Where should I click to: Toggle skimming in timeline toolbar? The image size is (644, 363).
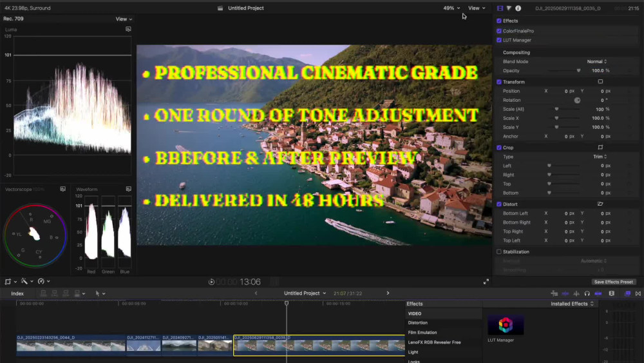coord(565,293)
